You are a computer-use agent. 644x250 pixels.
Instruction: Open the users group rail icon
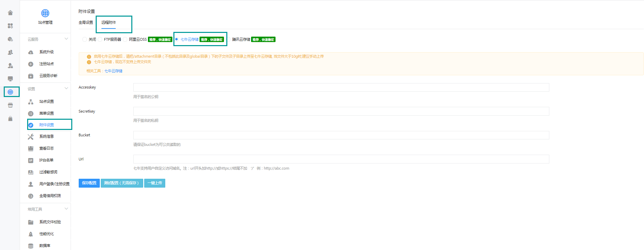tap(10, 52)
